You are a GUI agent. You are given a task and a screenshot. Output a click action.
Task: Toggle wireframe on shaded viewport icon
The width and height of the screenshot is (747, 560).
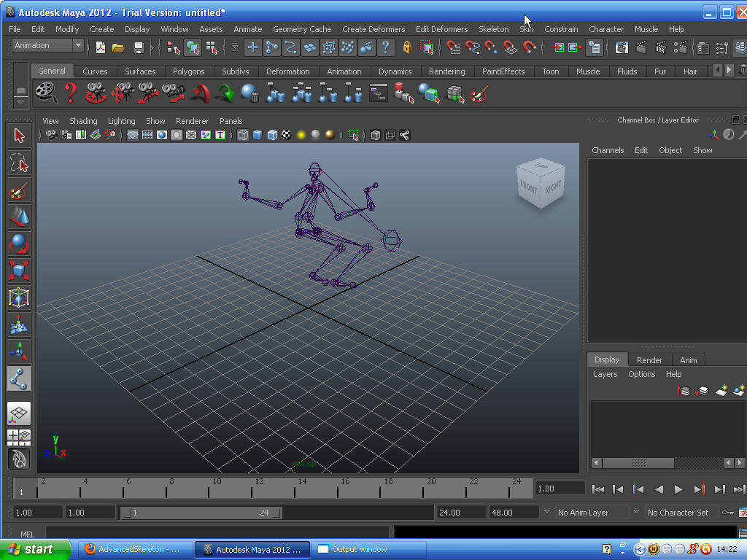[x=272, y=135]
